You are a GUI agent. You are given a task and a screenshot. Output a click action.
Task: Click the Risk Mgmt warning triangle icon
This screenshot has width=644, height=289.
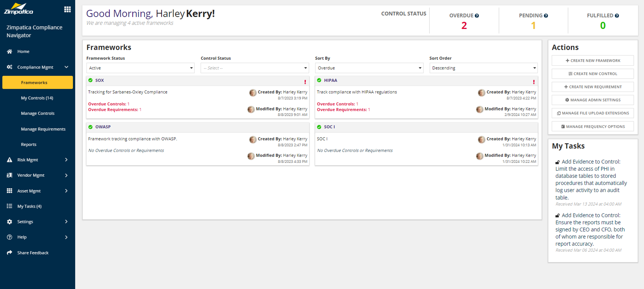10,160
